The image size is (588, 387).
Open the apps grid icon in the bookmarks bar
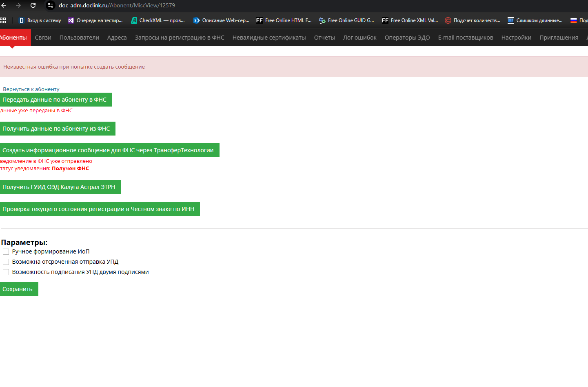(x=3, y=20)
